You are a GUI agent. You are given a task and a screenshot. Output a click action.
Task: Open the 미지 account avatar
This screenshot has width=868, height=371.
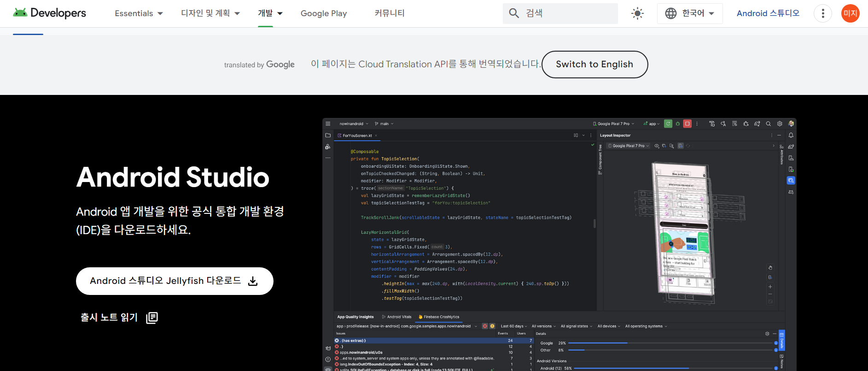click(x=851, y=13)
